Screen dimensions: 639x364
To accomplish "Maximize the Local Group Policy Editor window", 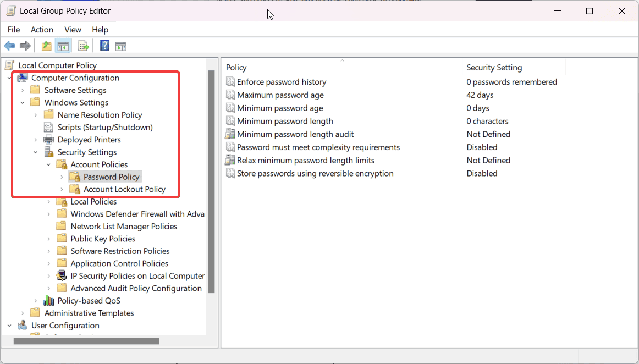I will pos(590,11).
